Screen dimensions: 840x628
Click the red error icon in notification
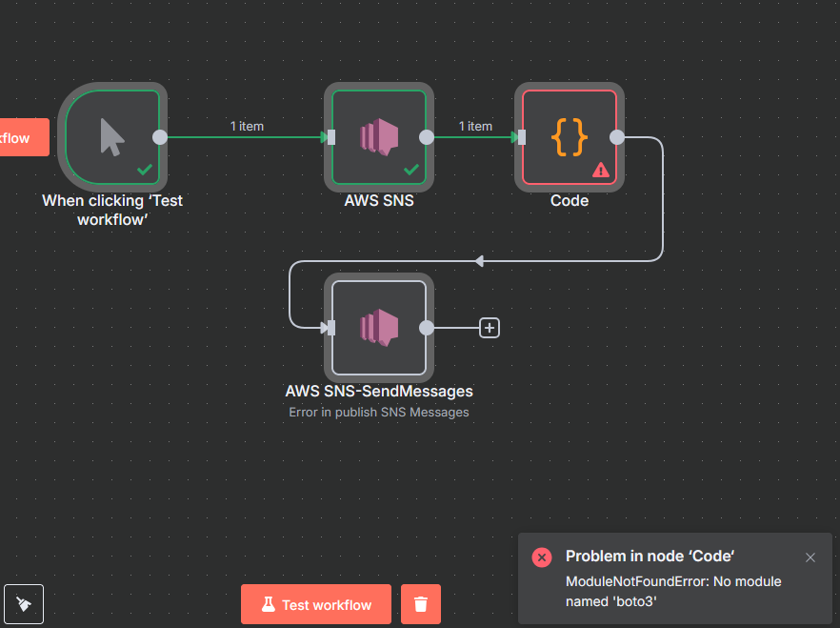pyautogui.click(x=542, y=557)
